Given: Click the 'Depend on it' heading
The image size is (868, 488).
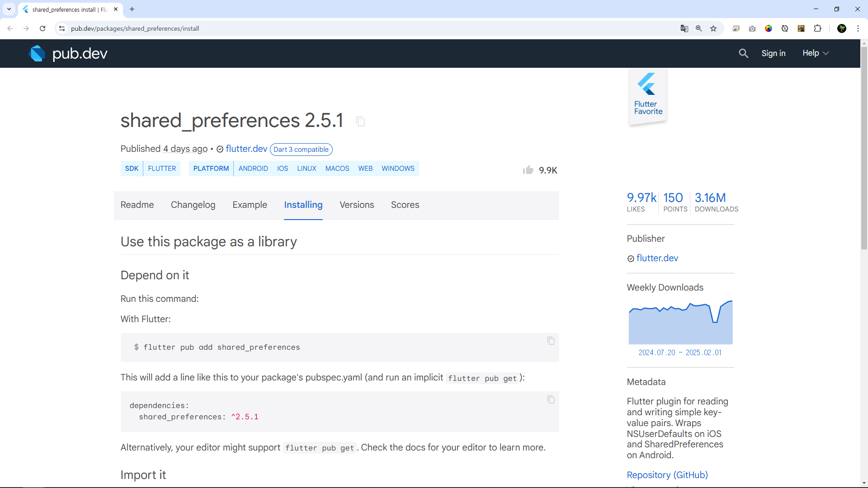Looking at the screenshot, I should 155,275.
